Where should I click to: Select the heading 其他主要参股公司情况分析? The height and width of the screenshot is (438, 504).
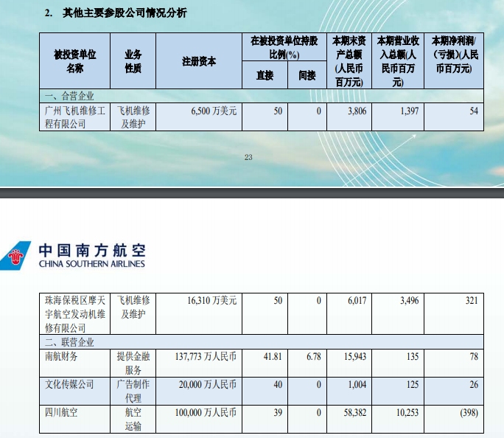coord(125,13)
